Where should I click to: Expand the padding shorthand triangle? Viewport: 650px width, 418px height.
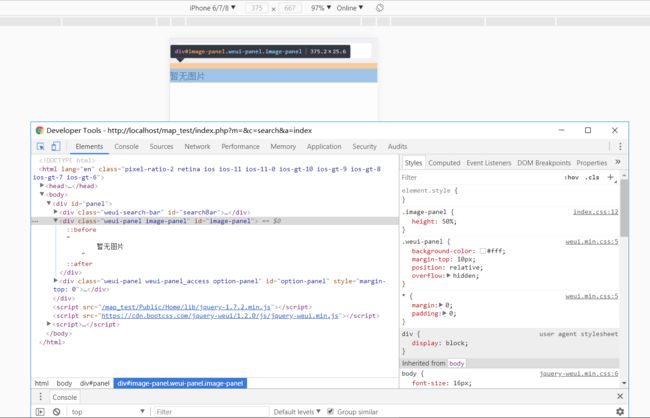click(444, 314)
